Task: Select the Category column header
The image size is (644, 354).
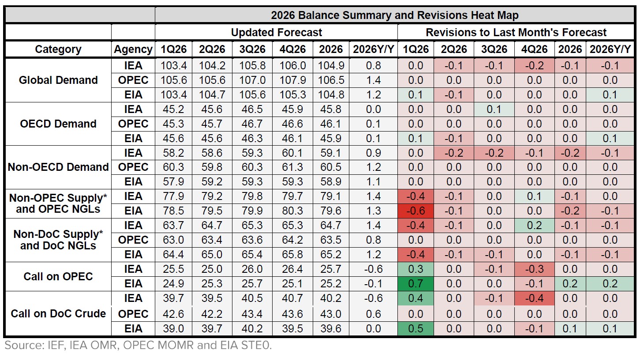Action: (x=58, y=49)
